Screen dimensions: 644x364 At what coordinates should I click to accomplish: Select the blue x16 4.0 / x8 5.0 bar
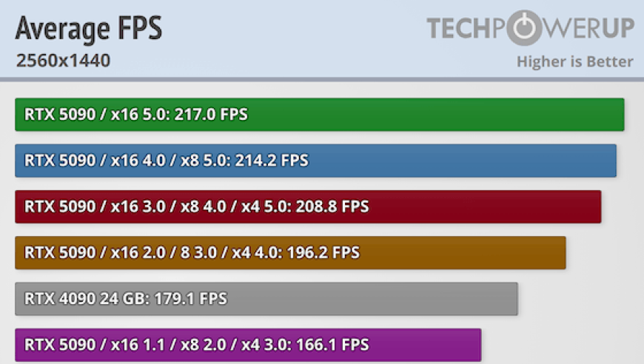[316, 161]
